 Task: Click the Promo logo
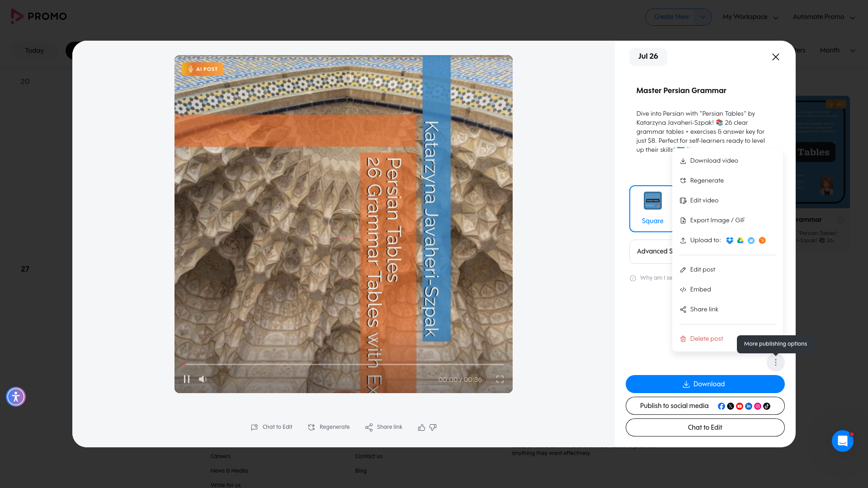pos(39,16)
